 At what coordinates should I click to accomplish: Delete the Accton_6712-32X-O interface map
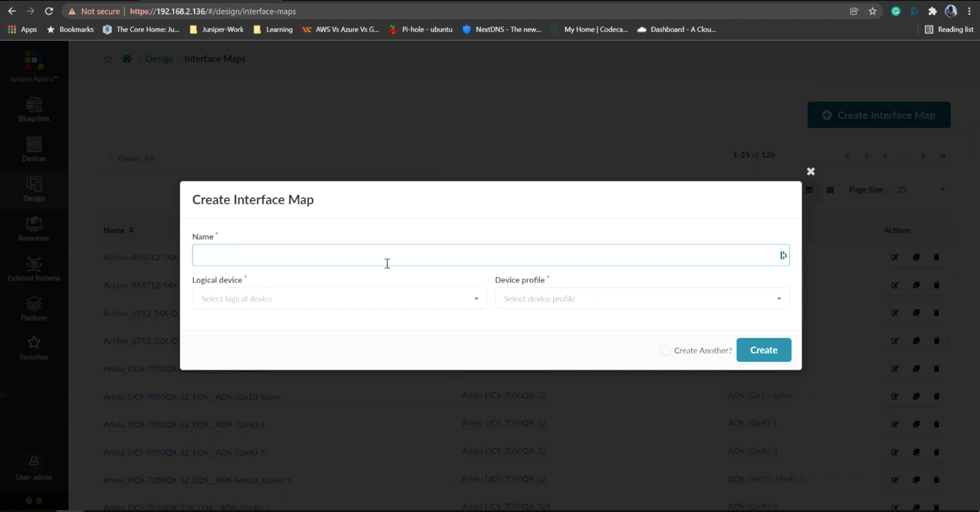(936, 341)
